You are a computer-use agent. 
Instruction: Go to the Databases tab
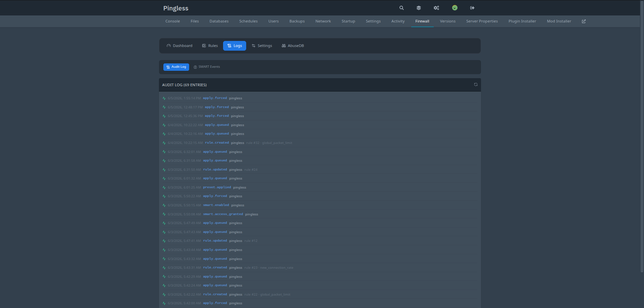(219, 21)
